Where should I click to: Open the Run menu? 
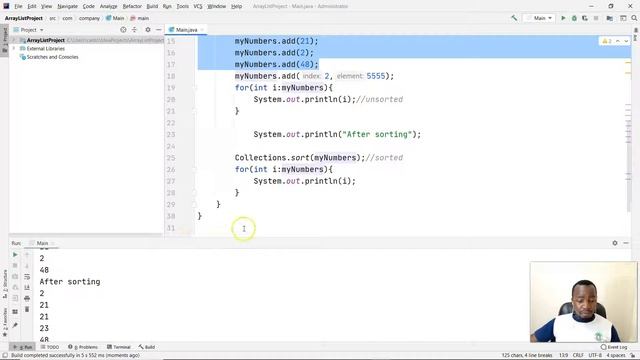pyautogui.click(x=167, y=6)
